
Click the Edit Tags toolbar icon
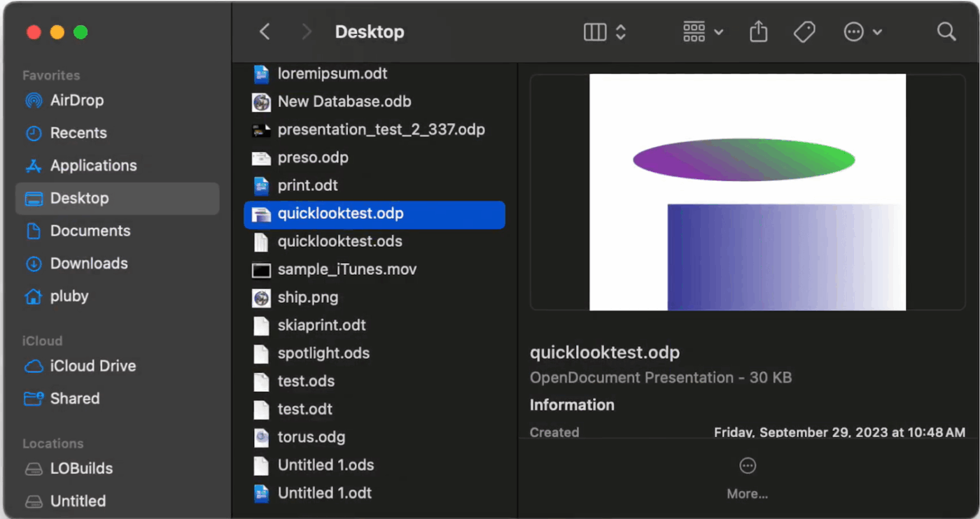[804, 32]
